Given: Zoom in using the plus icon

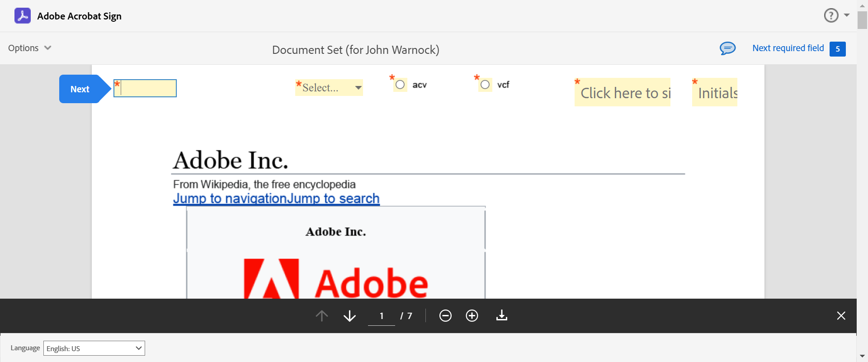Looking at the screenshot, I should click(x=472, y=315).
